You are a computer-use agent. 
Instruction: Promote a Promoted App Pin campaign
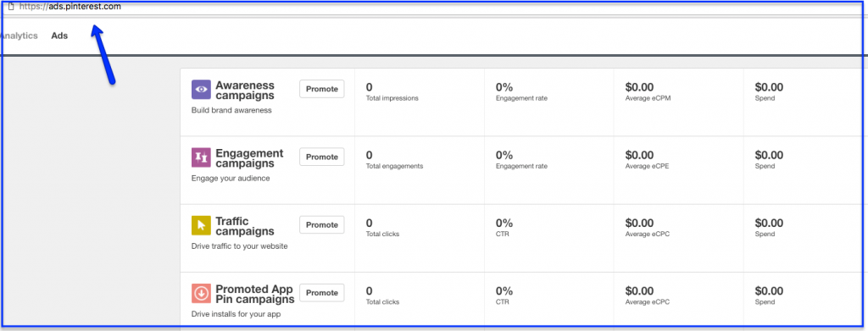click(x=321, y=293)
